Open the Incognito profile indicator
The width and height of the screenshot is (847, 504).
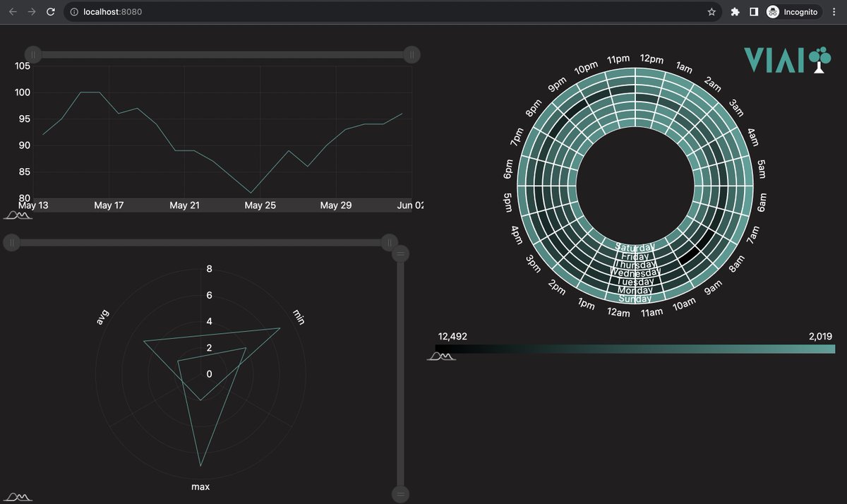793,12
